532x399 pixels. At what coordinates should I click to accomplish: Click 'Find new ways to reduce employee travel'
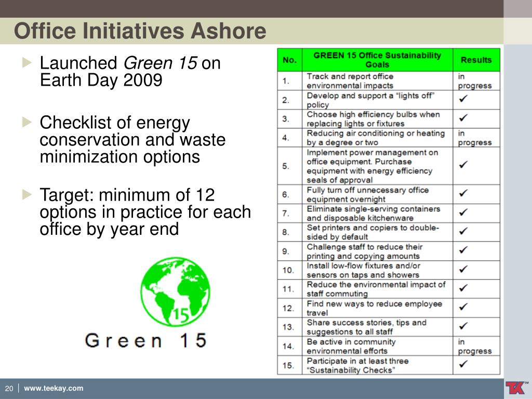377,308
